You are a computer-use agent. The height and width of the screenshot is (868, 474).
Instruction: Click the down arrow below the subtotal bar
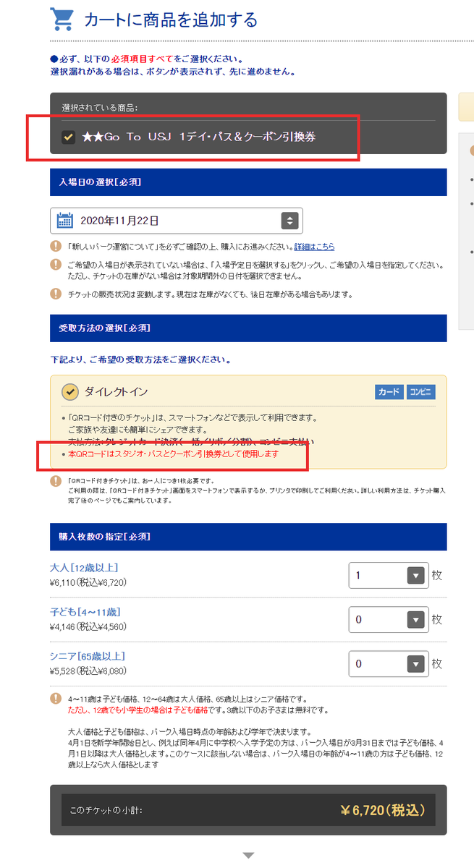point(248,855)
